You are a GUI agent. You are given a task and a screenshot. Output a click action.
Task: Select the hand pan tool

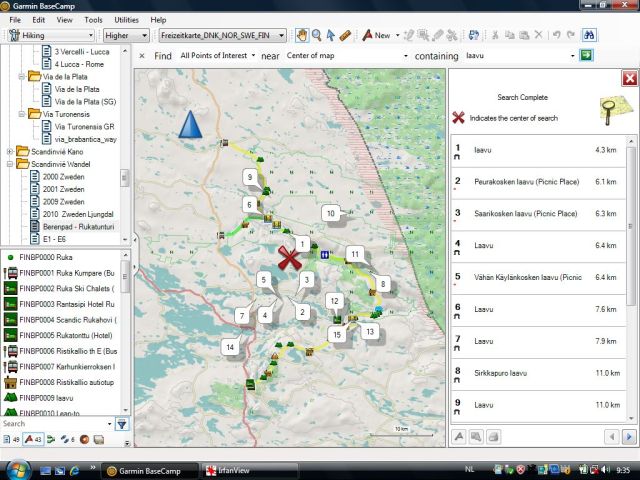pyautogui.click(x=302, y=35)
